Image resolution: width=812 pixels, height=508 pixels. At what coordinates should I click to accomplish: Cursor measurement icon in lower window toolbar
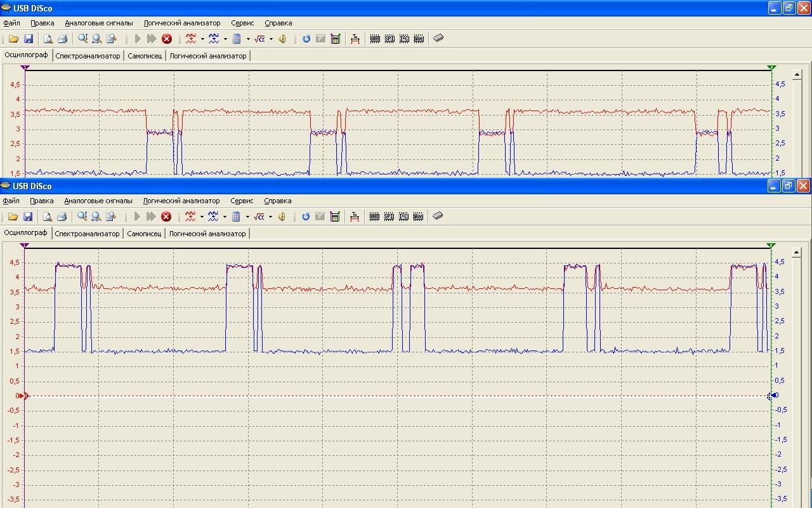pos(355,217)
